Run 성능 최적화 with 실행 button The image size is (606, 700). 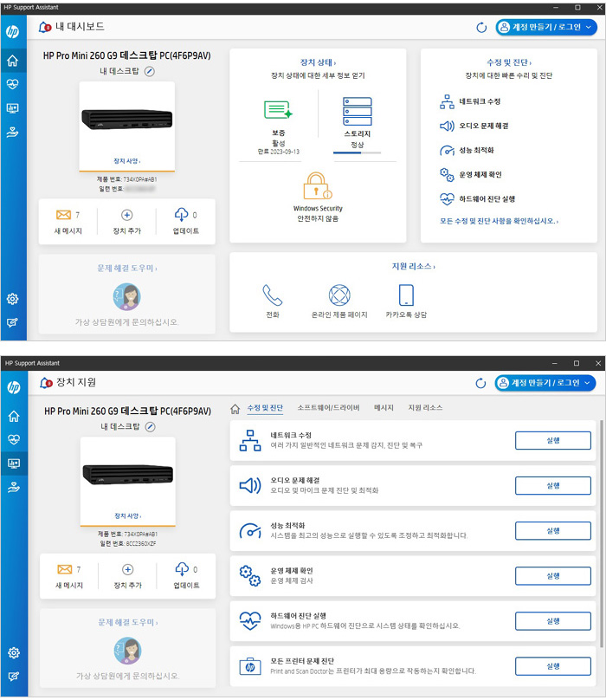coord(553,531)
